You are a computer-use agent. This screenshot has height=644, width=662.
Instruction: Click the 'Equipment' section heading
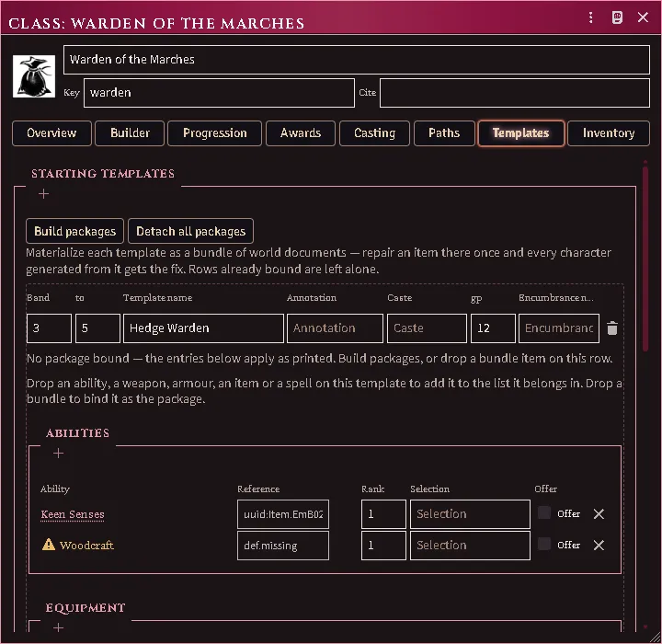[86, 608]
